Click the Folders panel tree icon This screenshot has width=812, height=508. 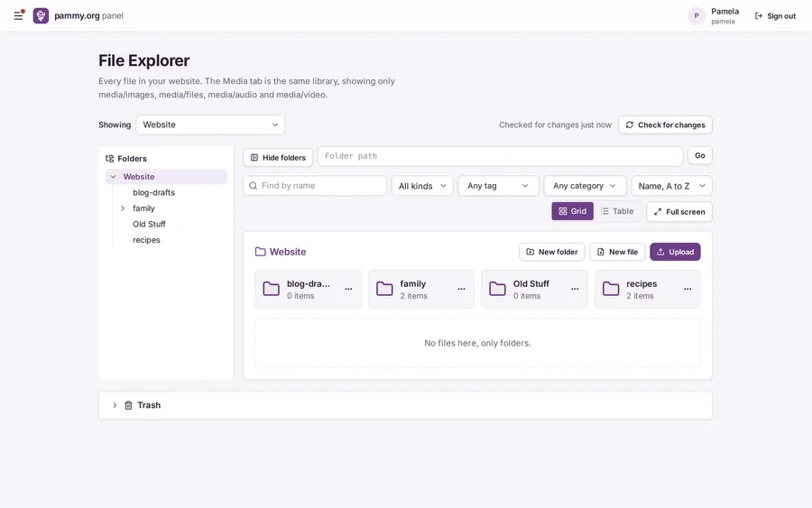pos(110,159)
